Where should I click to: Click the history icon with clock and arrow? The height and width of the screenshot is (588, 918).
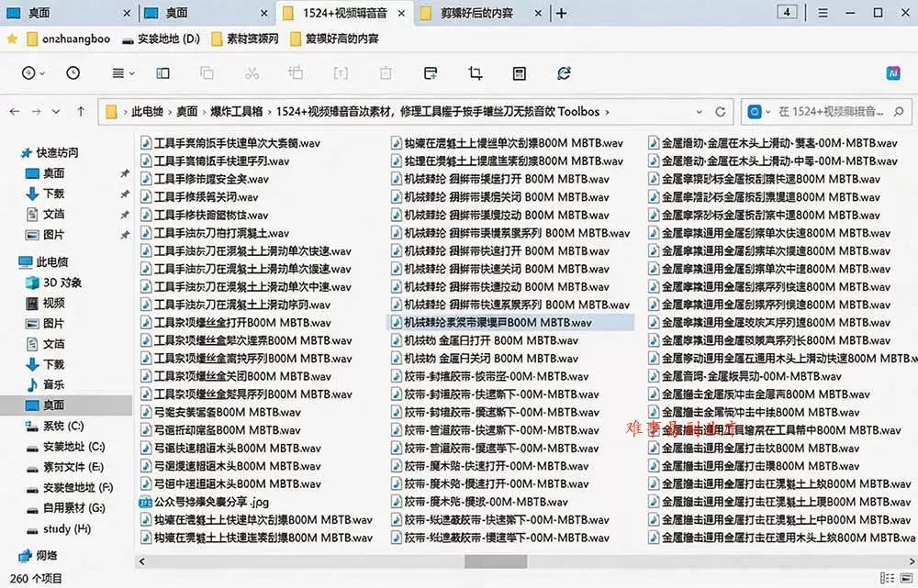point(28,73)
